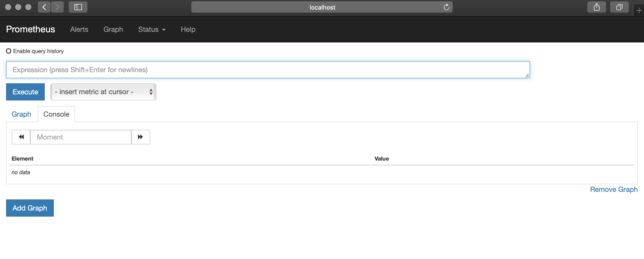The height and width of the screenshot is (259, 644).
Task: Click the browser back arrow
Action: pyautogui.click(x=44, y=7)
